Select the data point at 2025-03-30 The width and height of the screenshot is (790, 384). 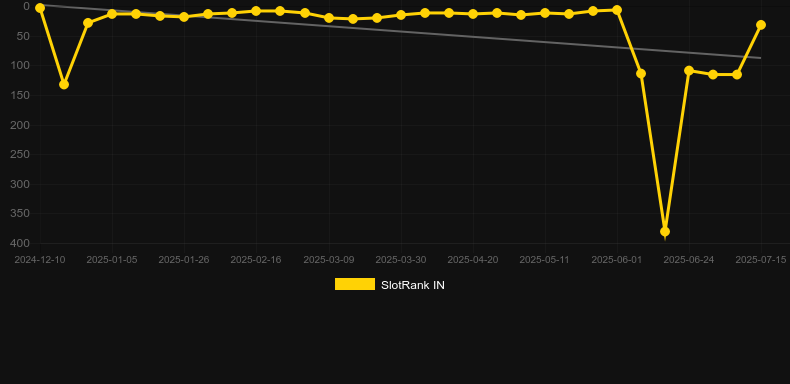(x=401, y=15)
